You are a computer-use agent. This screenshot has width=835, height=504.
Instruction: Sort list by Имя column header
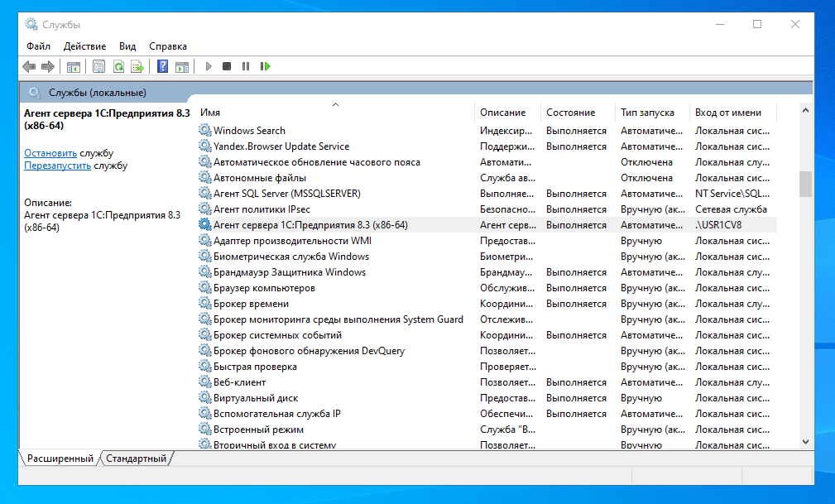point(331,113)
